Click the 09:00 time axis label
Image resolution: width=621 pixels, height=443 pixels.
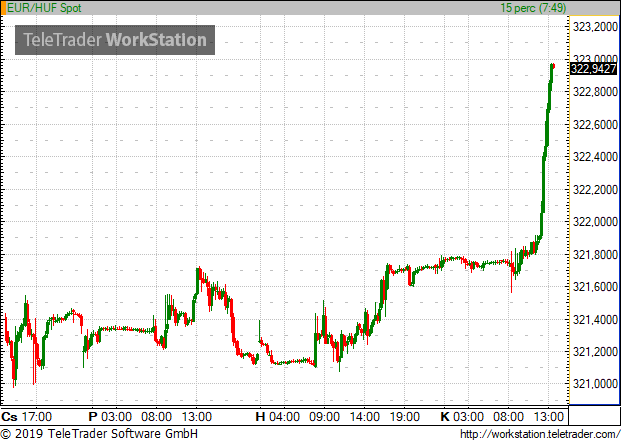(x=324, y=416)
